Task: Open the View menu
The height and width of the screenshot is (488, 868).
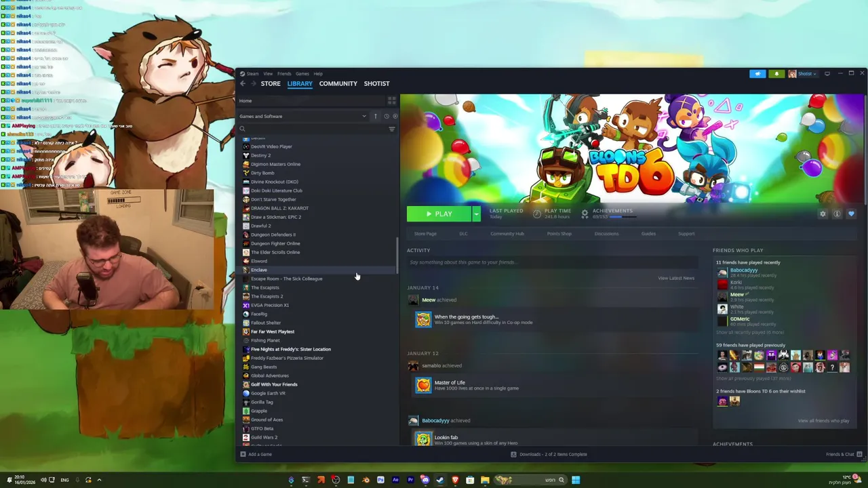Action: point(268,73)
